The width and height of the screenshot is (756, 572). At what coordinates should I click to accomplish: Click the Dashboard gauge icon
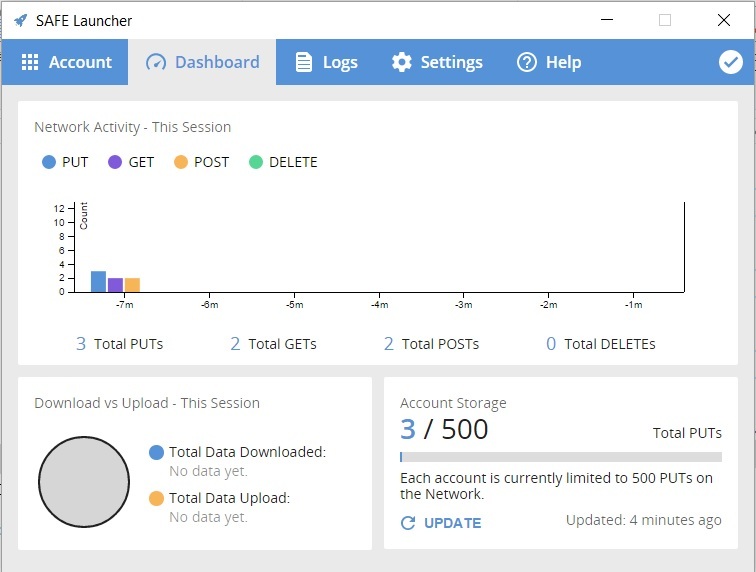click(x=156, y=62)
